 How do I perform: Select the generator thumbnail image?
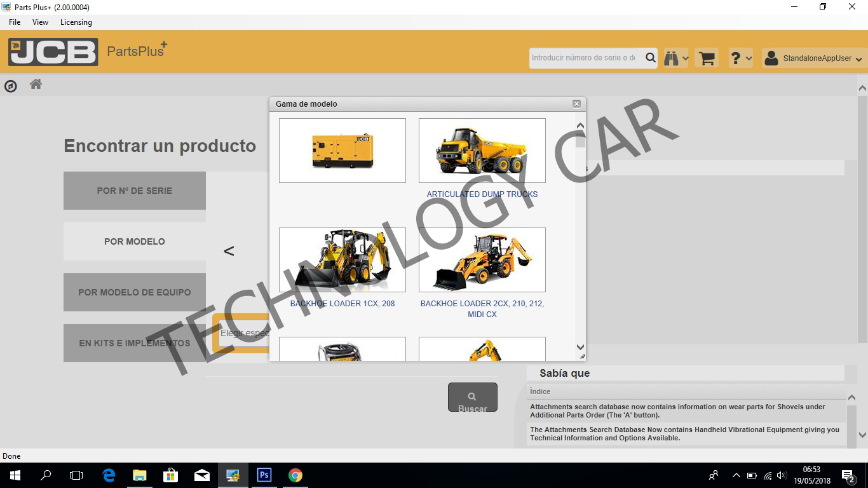click(x=342, y=151)
